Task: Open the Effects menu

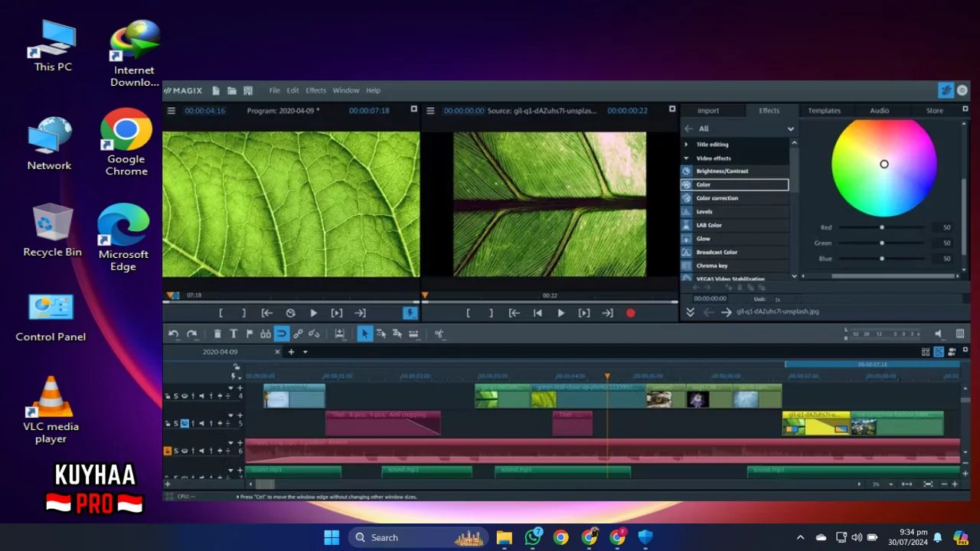Action: (x=315, y=90)
